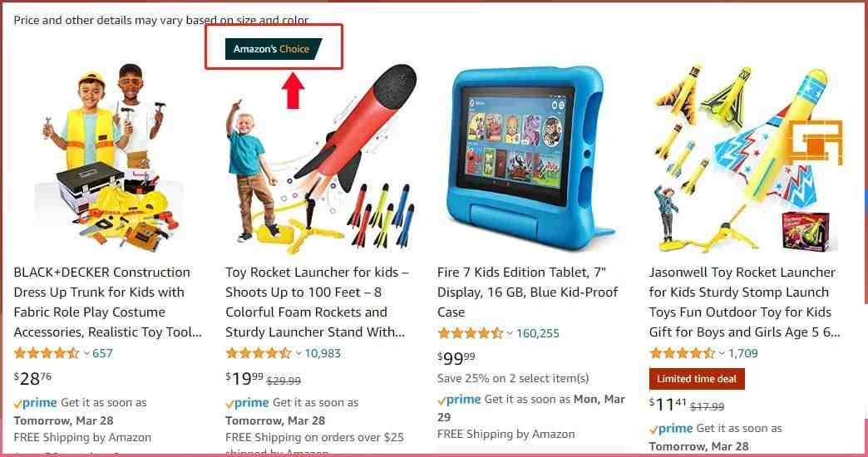Expand rating chevron next to 10,983 reviews
868x457 pixels.
[298, 353]
